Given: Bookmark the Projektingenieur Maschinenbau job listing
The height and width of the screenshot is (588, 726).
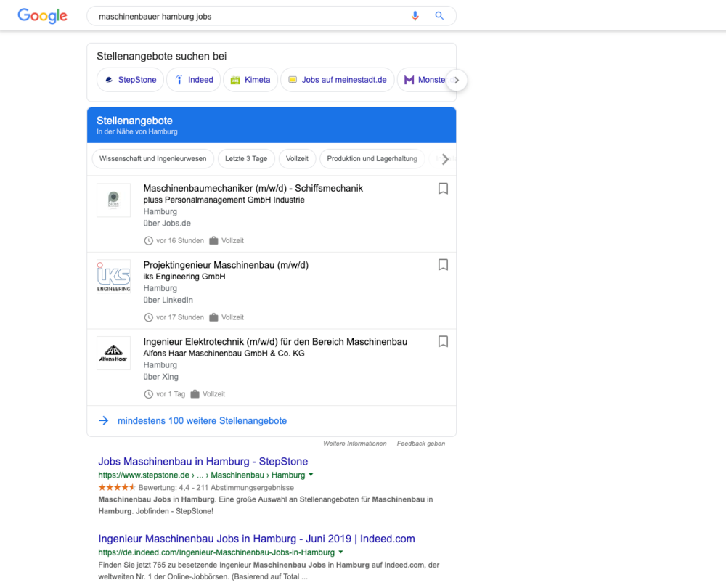Looking at the screenshot, I should 443,264.
